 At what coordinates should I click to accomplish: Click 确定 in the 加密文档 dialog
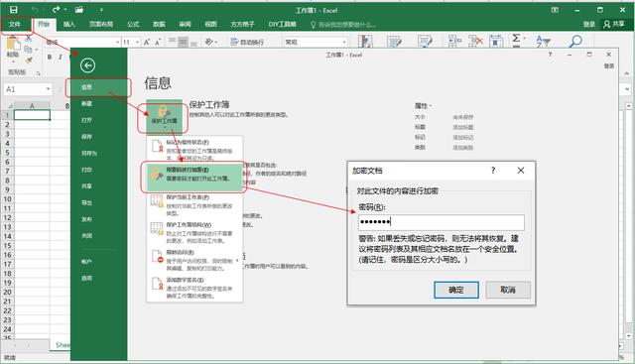point(456,290)
